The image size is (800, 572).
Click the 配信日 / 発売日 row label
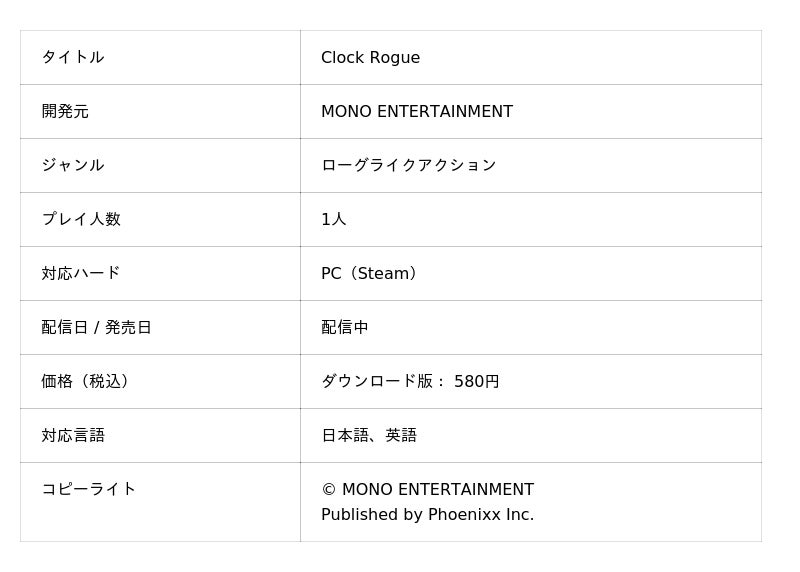coord(96,327)
